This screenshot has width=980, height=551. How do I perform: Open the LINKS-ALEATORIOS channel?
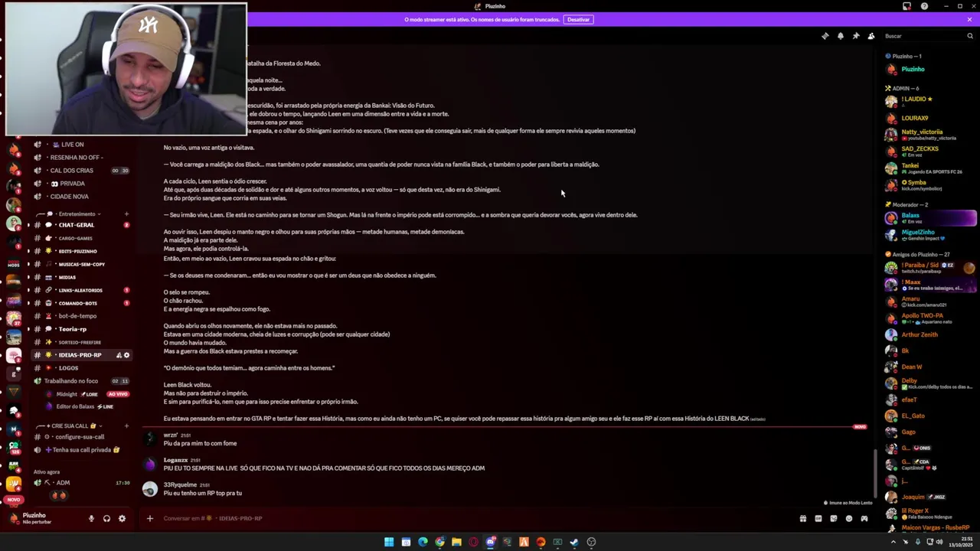tap(80, 290)
